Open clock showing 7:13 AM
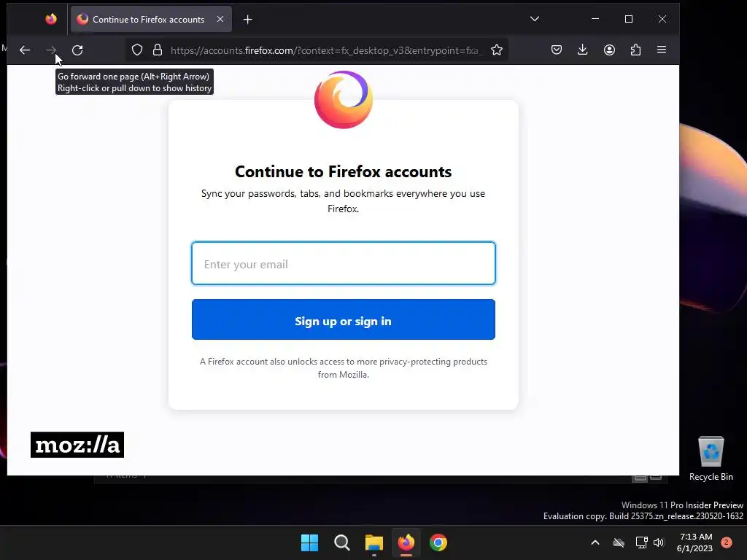747x560 pixels. [694, 542]
